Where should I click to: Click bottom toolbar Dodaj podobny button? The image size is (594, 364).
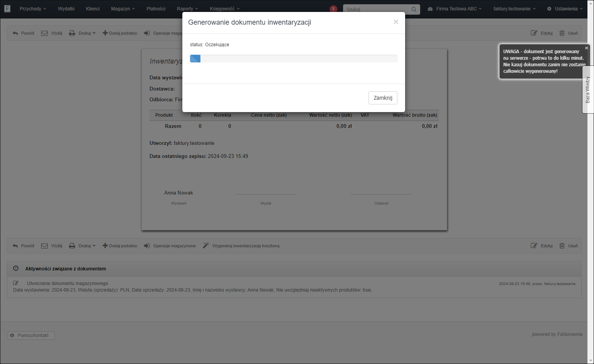click(120, 246)
